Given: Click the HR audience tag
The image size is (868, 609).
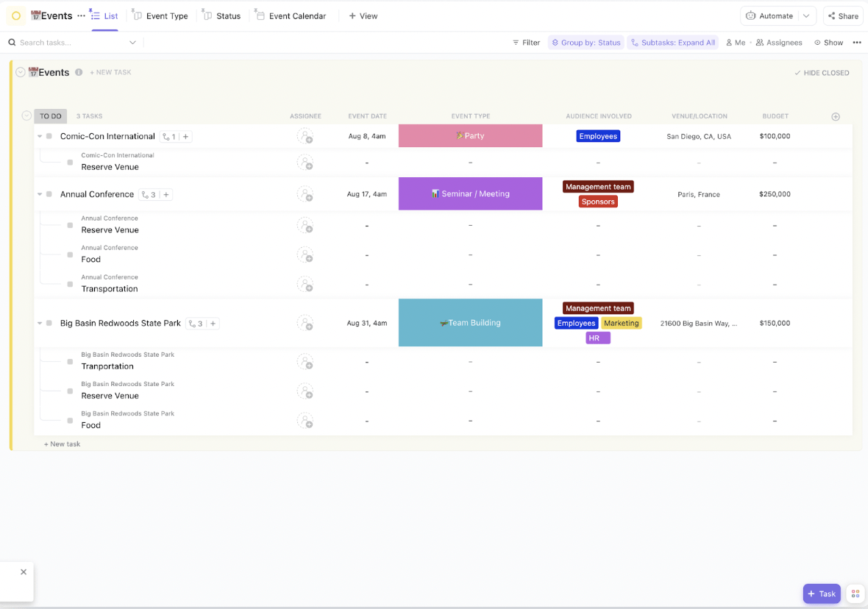Looking at the screenshot, I should (x=598, y=338).
